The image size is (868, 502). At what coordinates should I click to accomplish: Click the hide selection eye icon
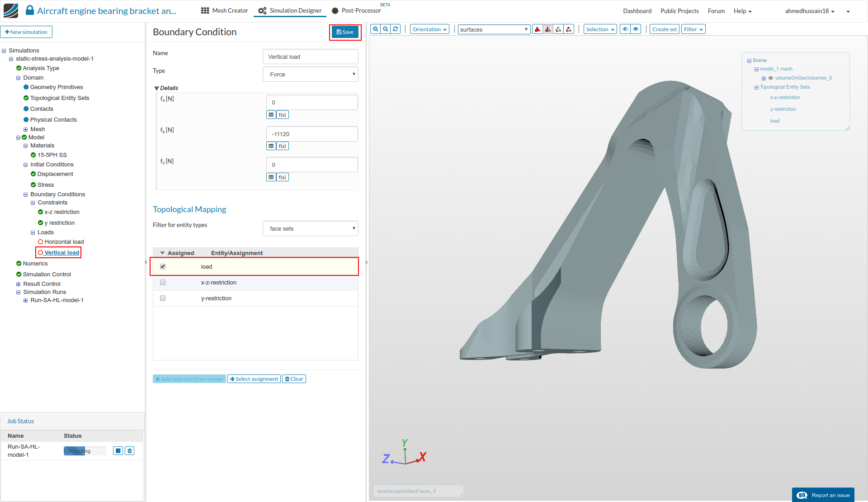[x=625, y=29]
